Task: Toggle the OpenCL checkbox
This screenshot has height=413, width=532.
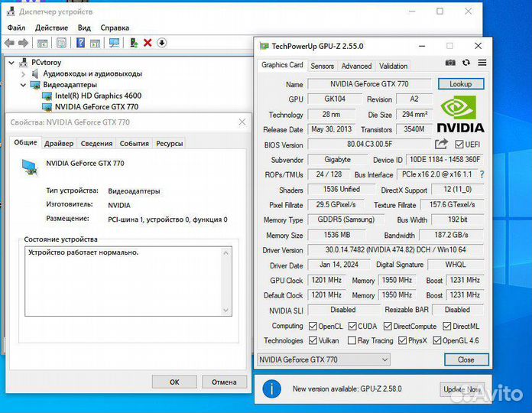Action: coord(313,327)
